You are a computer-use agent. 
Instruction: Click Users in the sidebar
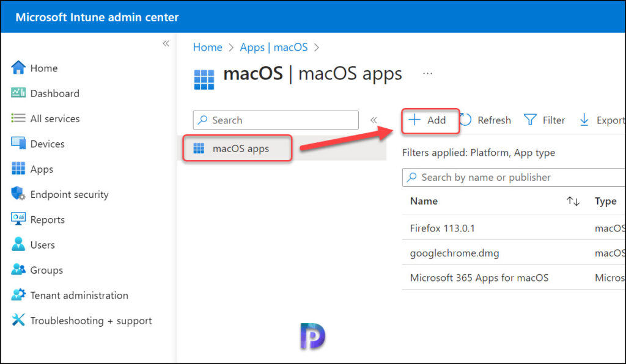click(x=42, y=245)
